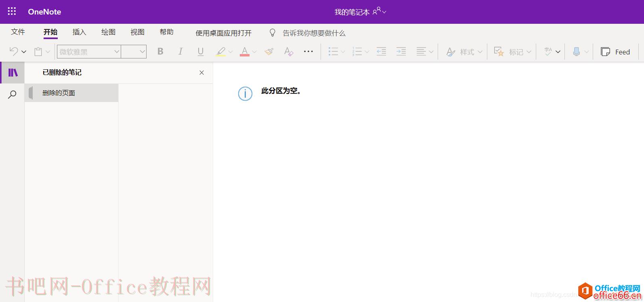Toggle the notebooks navigation icon
644x302 pixels.
point(13,73)
